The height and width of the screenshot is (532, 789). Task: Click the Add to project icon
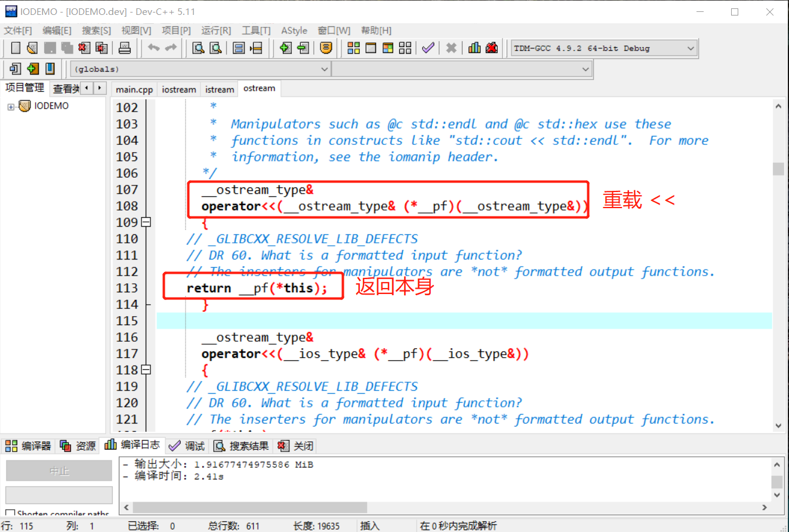pyautogui.click(x=285, y=48)
